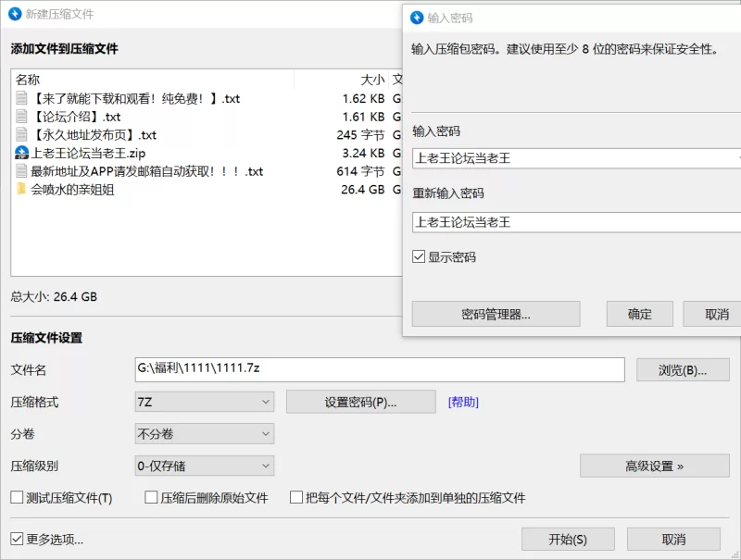This screenshot has width=741, height=560.
Task: Click the first txt file icon in list
Action: click(x=22, y=98)
